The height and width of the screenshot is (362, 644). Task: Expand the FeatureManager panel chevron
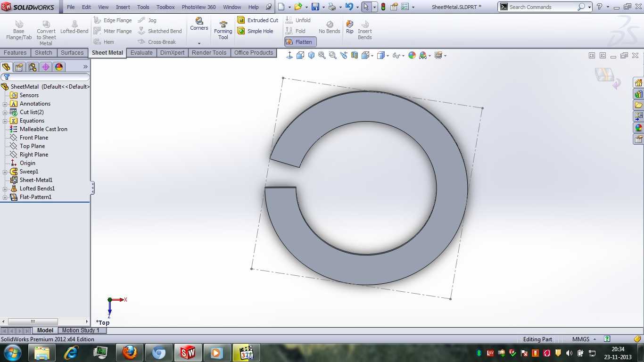pyautogui.click(x=85, y=67)
